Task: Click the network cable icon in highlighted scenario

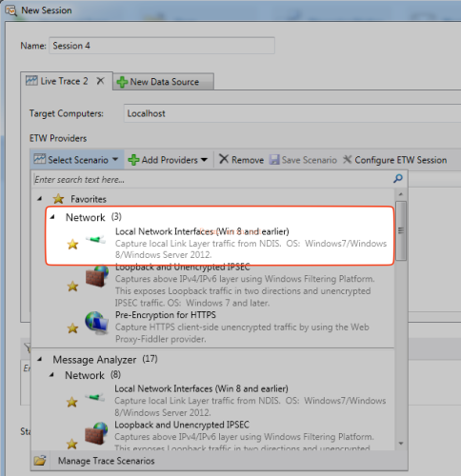Action: (x=95, y=240)
